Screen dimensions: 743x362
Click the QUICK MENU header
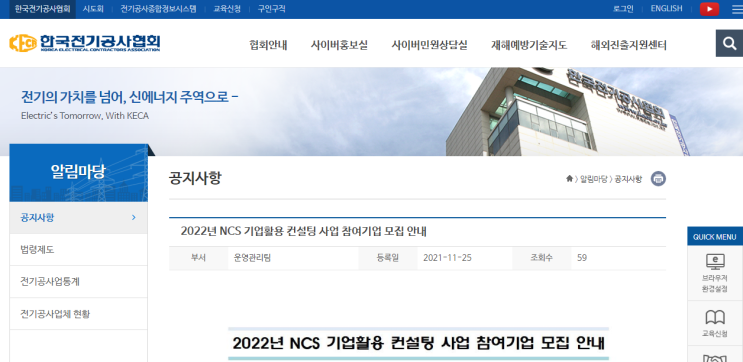(715, 236)
